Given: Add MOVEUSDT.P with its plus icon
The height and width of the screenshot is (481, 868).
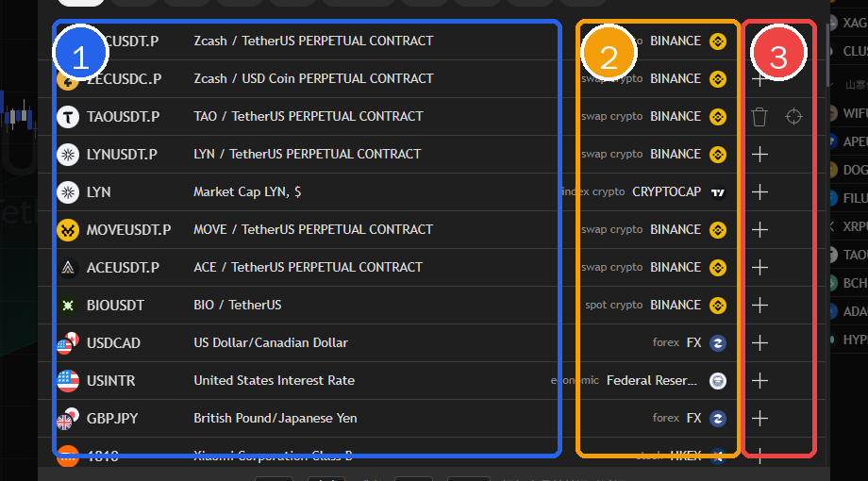Looking at the screenshot, I should pos(760,230).
